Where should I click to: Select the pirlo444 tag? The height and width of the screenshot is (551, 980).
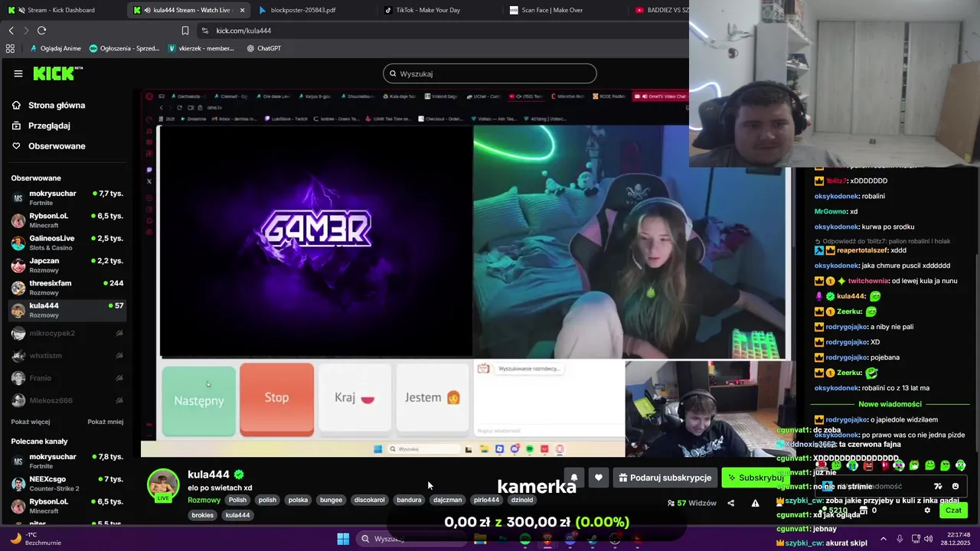486,500
